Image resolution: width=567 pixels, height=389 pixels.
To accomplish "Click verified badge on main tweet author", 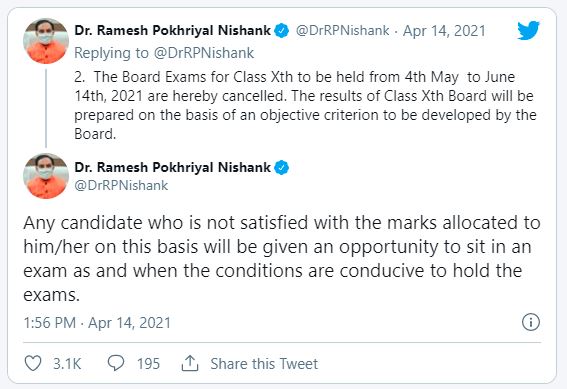I will click(x=282, y=168).
